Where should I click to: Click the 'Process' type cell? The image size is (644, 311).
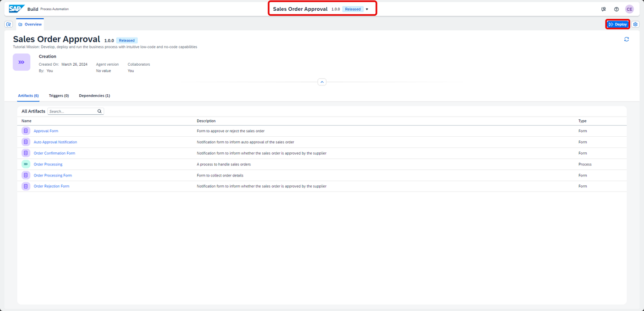tap(585, 164)
